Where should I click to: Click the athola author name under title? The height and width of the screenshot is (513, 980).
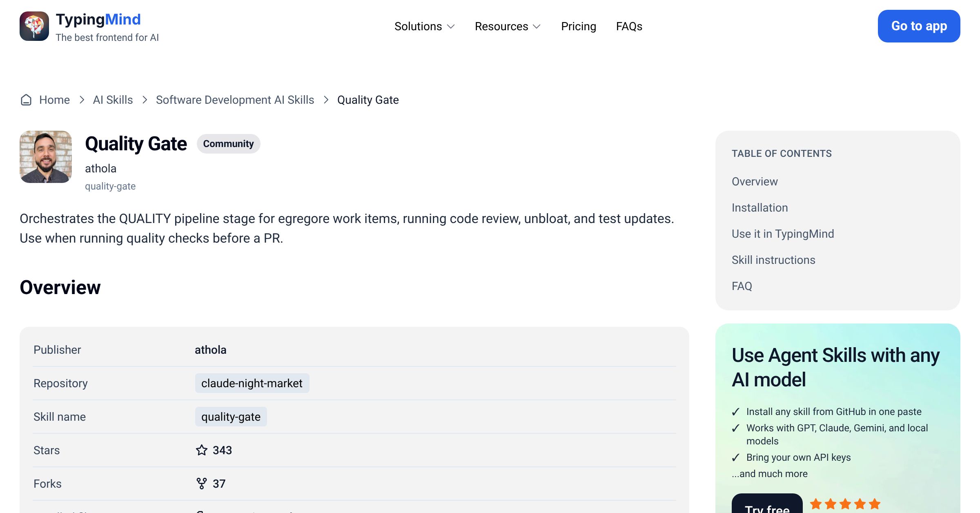click(x=100, y=168)
